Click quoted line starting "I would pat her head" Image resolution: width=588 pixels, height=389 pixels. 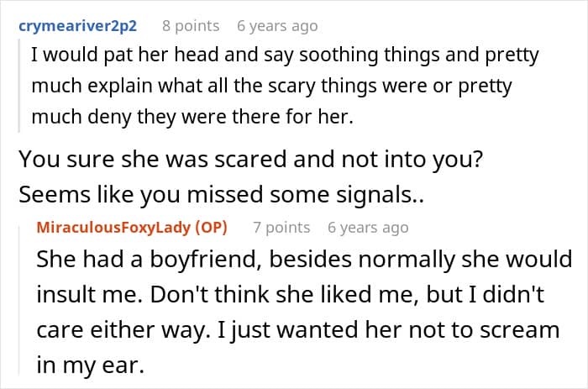(x=286, y=56)
